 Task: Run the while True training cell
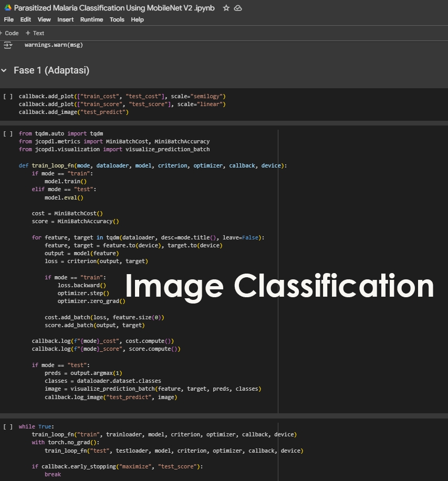pyautogui.click(x=8, y=427)
